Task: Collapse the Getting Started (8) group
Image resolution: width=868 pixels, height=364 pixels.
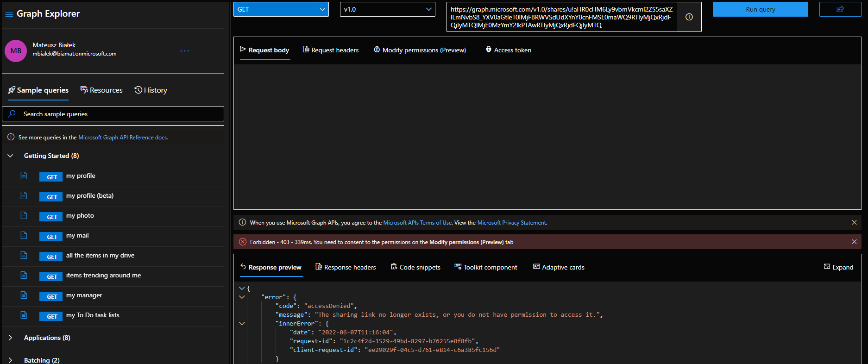Action: [10, 156]
